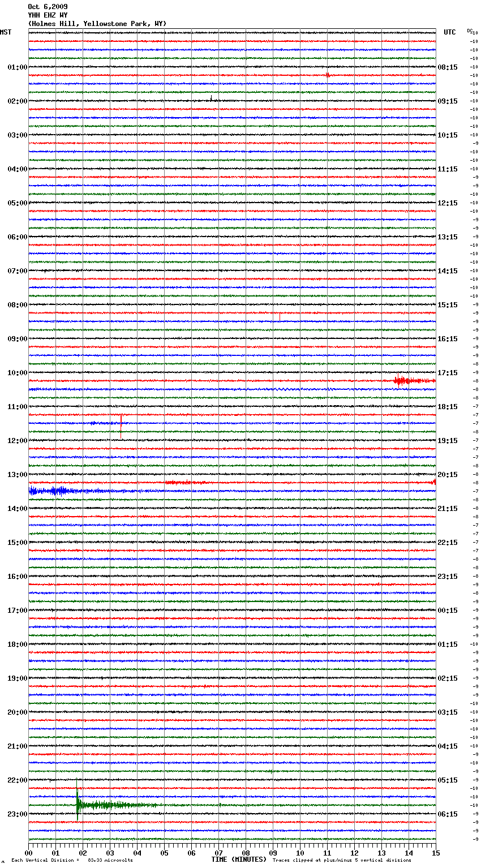Select the 13:00 MST row label
Screen dimensions: 481x868
pos(18,475)
